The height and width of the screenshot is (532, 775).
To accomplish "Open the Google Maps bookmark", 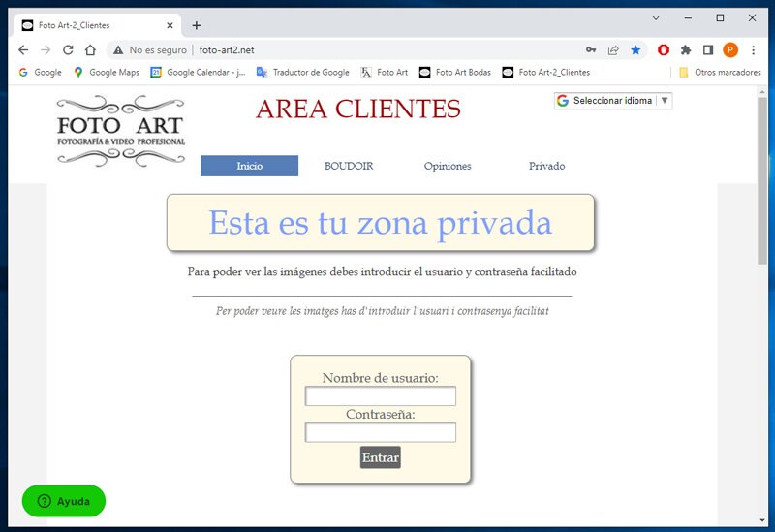I will [107, 72].
